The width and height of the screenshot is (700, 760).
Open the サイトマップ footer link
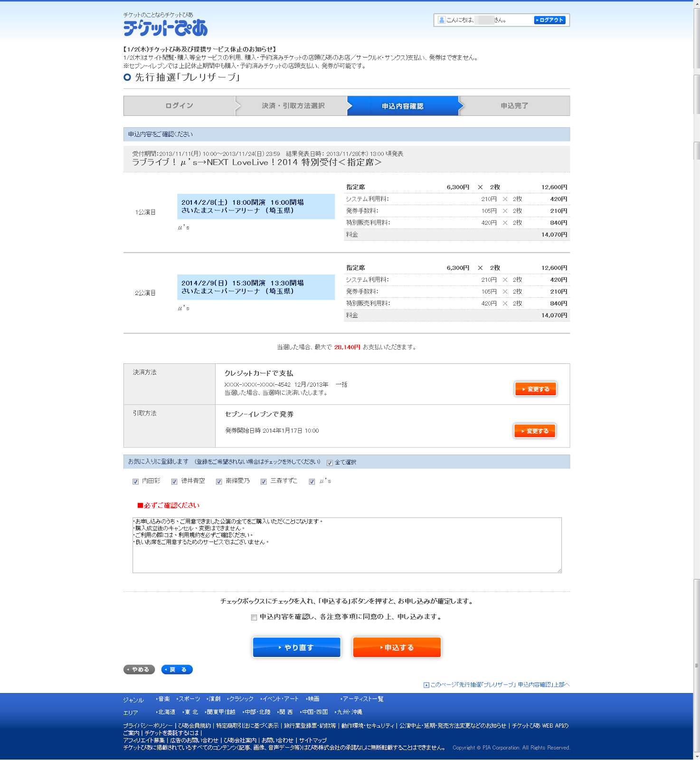tap(313, 741)
